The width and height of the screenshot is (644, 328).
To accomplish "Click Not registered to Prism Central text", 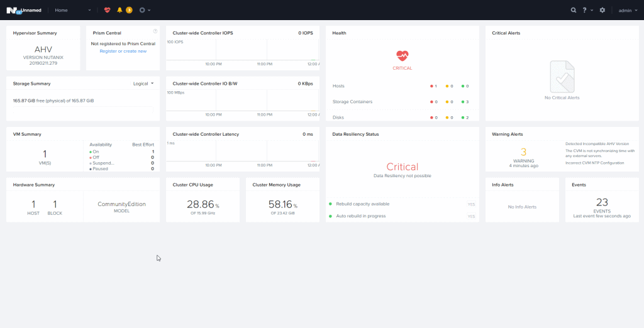I will [x=123, y=43].
